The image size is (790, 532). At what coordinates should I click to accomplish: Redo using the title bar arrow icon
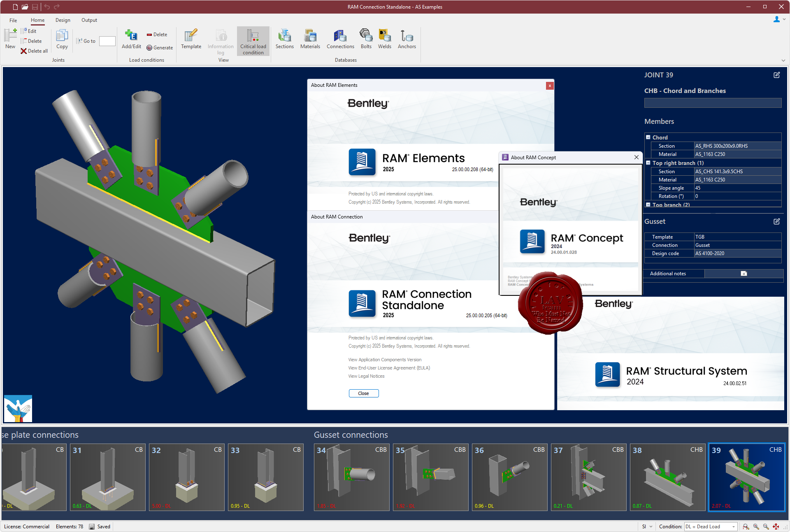pos(57,7)
